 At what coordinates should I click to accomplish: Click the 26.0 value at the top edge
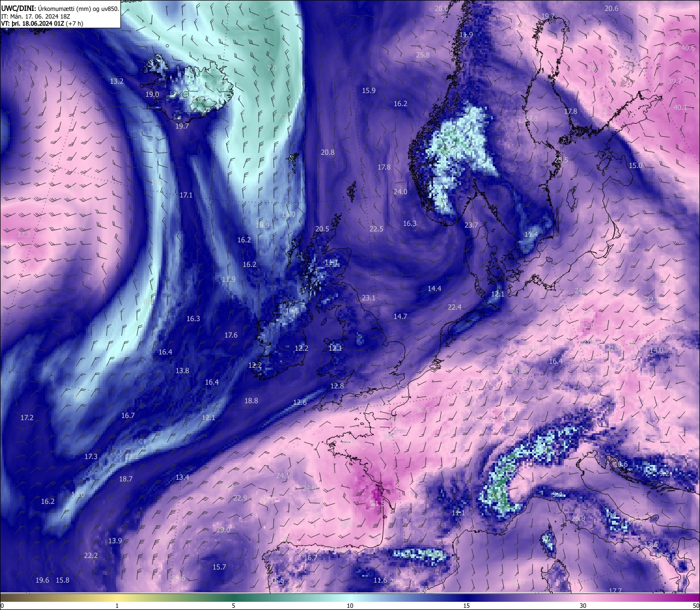point(441,8)
